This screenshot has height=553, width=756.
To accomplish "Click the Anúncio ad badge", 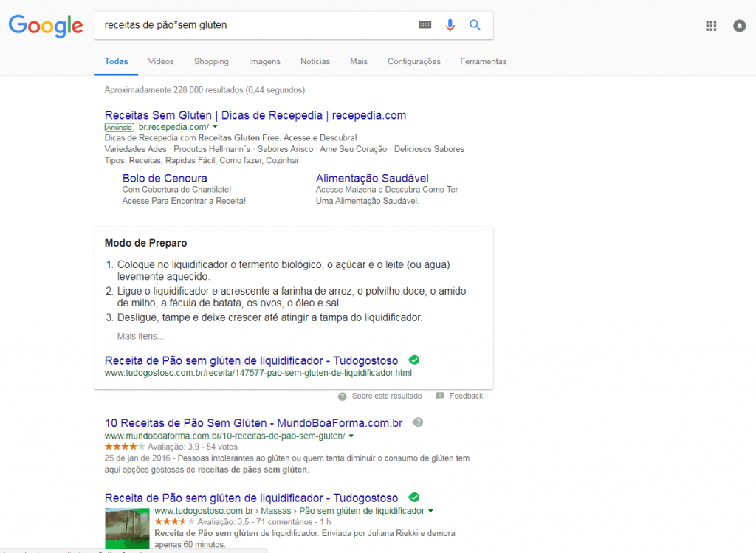I will click(119, 127).
